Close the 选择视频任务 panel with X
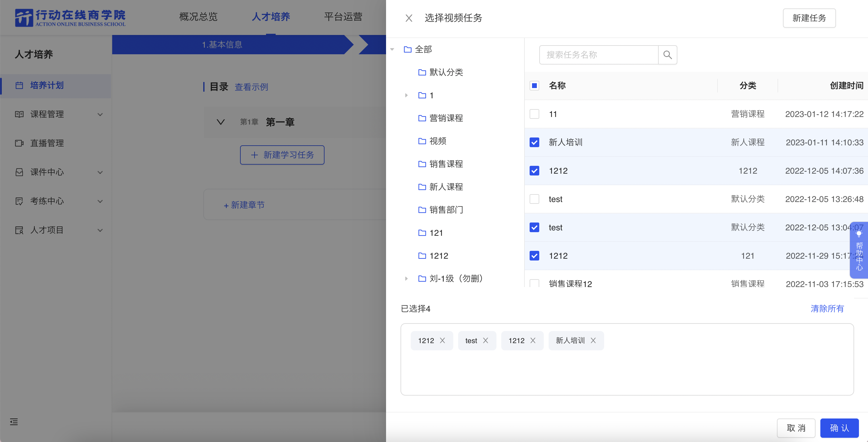The width and height of the screenshot is (868, 442). pos(409,18)
